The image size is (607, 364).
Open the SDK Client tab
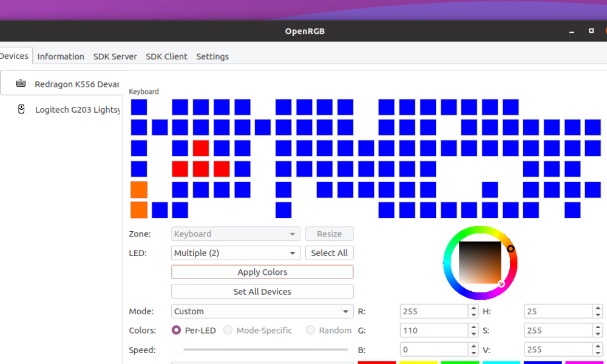click(x=166, y=56)
